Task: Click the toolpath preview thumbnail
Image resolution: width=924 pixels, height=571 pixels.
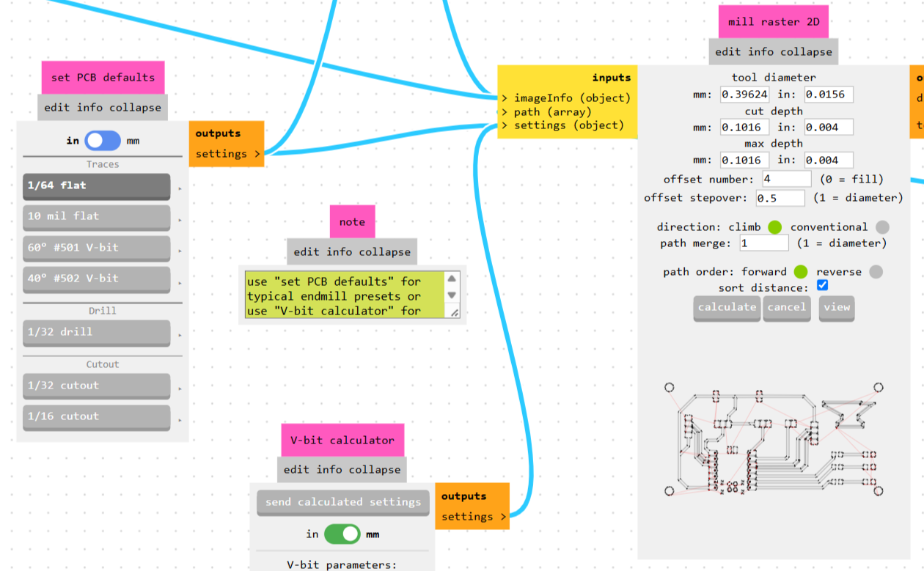Action: coord(774,441)
